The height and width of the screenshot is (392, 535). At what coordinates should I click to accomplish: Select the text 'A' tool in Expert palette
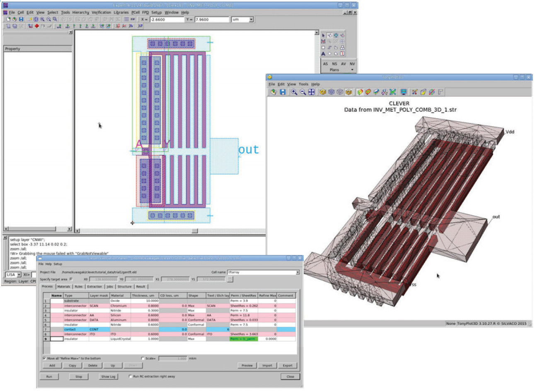[323, 54]
